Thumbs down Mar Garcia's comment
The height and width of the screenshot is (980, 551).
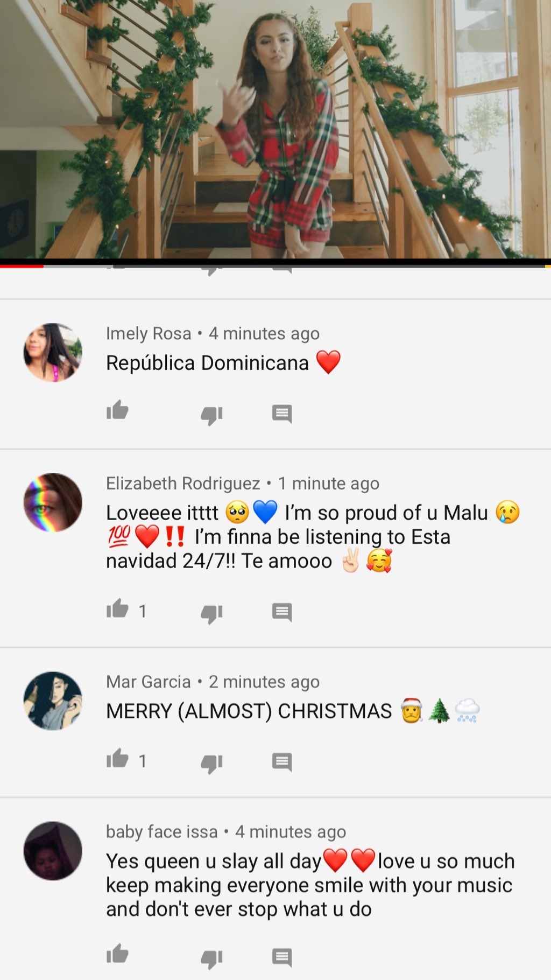pos(211,763)
